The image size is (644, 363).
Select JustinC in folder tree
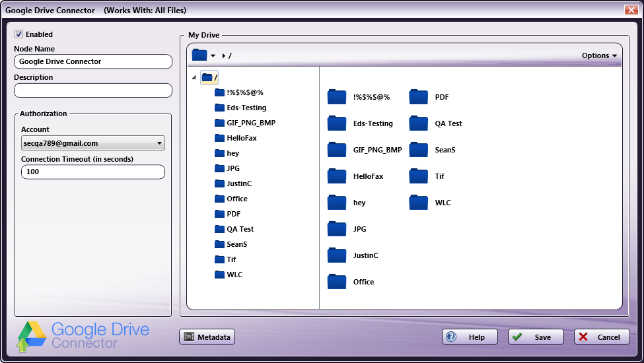[233, 183]
